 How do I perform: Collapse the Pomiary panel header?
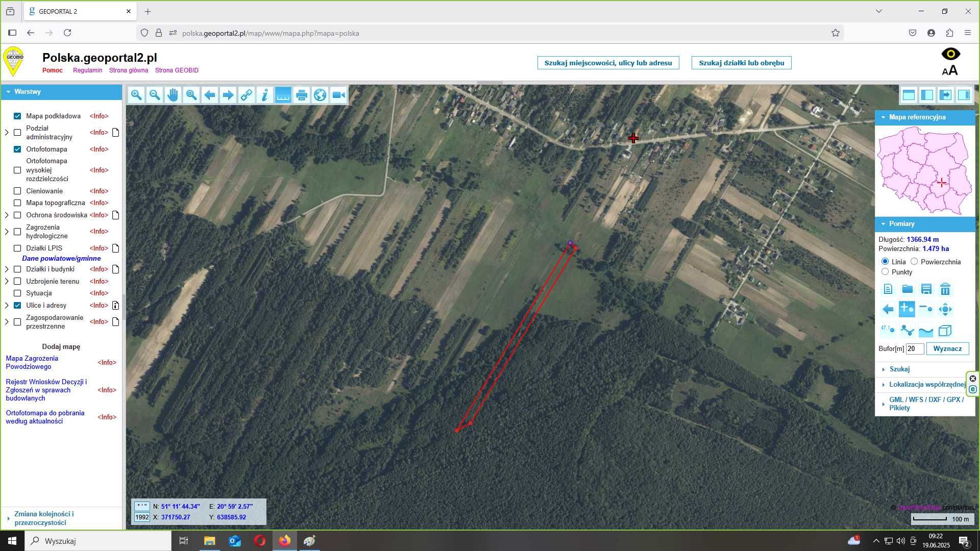925,224
